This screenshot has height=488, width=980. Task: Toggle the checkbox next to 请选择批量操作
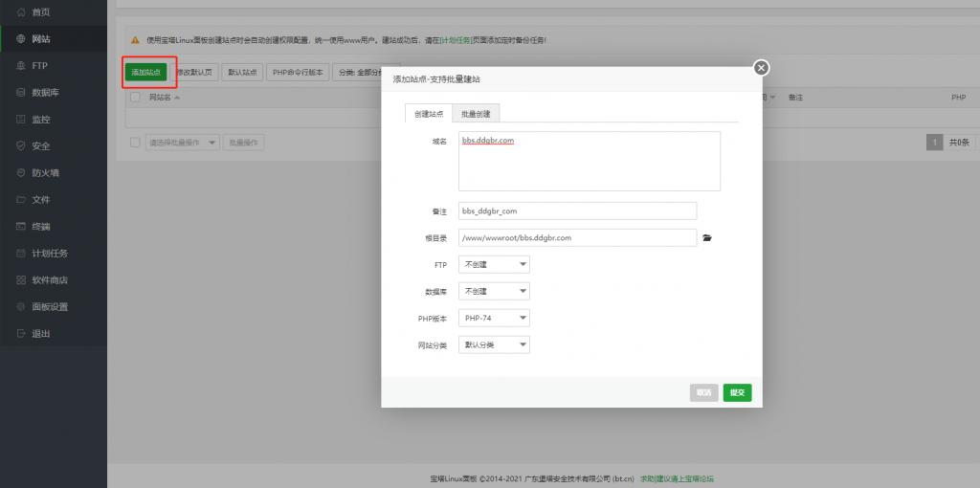pos(135,143)
